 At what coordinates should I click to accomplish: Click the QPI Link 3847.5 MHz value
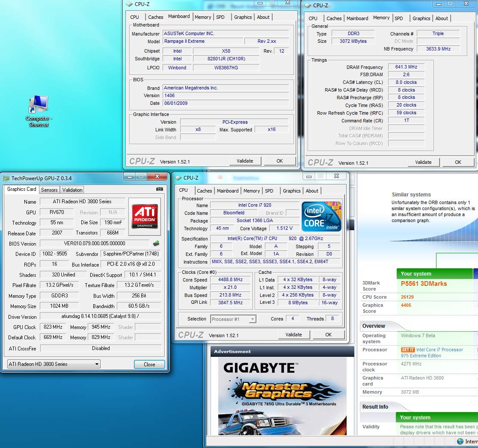point(230,303)
